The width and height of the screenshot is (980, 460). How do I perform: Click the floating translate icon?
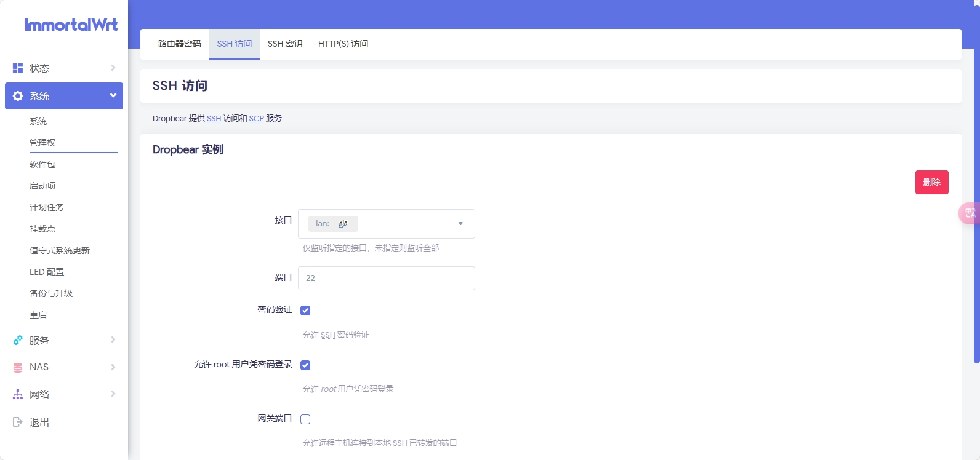coord(969,213)
